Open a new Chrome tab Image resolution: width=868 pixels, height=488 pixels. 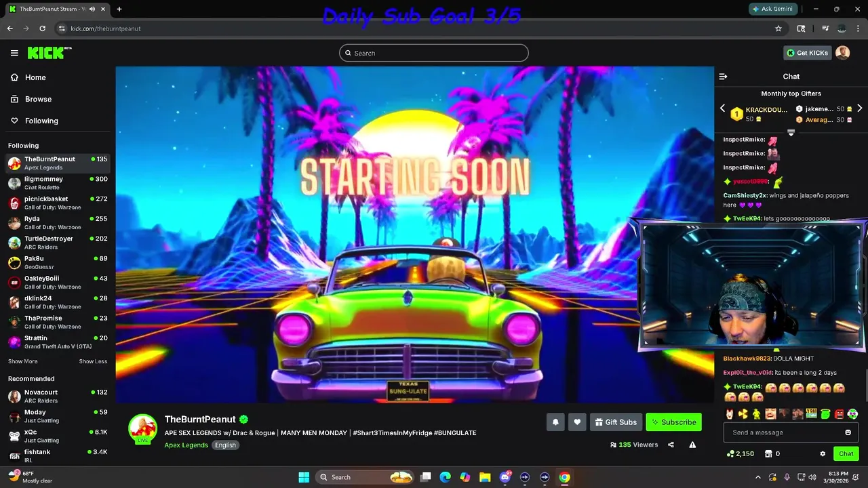point(119,9)
